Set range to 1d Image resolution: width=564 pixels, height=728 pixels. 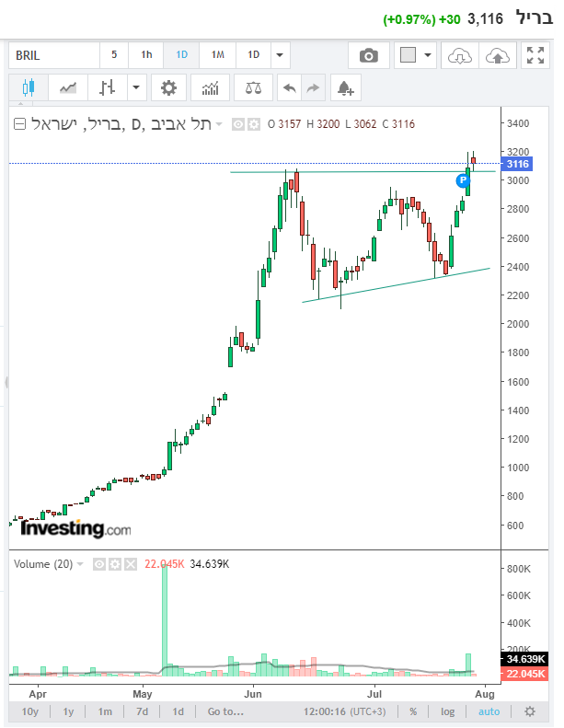pyautogui.click(x=178, y=711)
